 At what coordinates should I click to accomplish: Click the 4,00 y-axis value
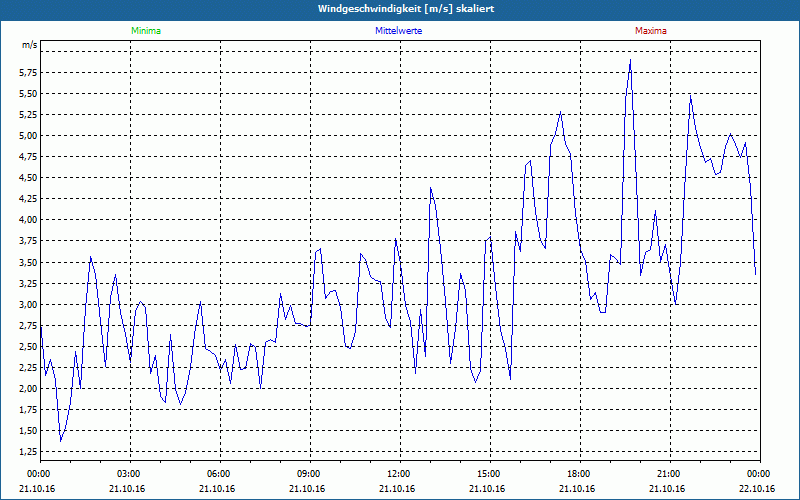pyautogui.click(x=30, y=220)
